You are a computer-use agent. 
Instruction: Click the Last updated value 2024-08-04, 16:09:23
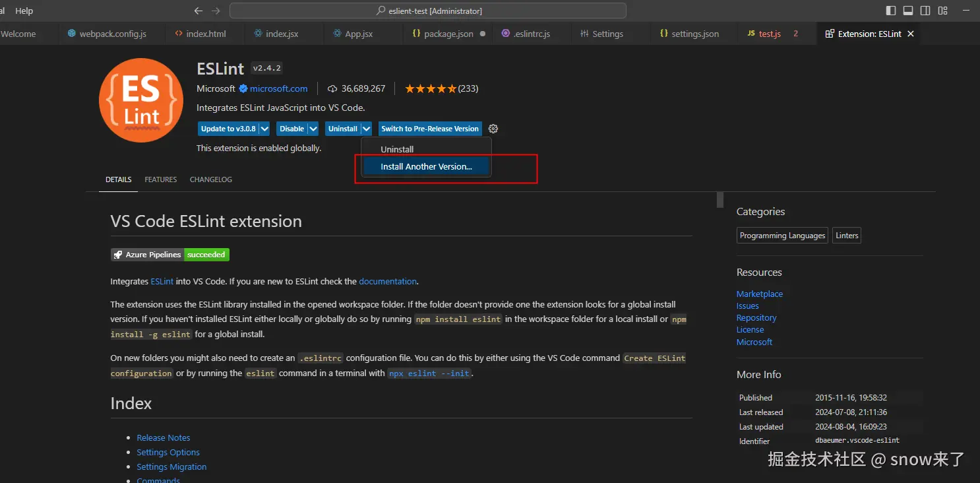851,427
